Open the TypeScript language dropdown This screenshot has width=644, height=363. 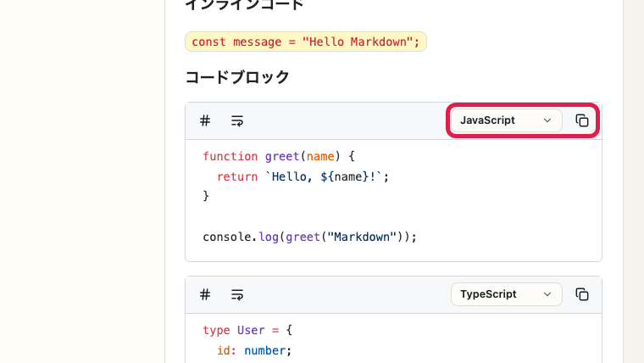coord(506,294)
